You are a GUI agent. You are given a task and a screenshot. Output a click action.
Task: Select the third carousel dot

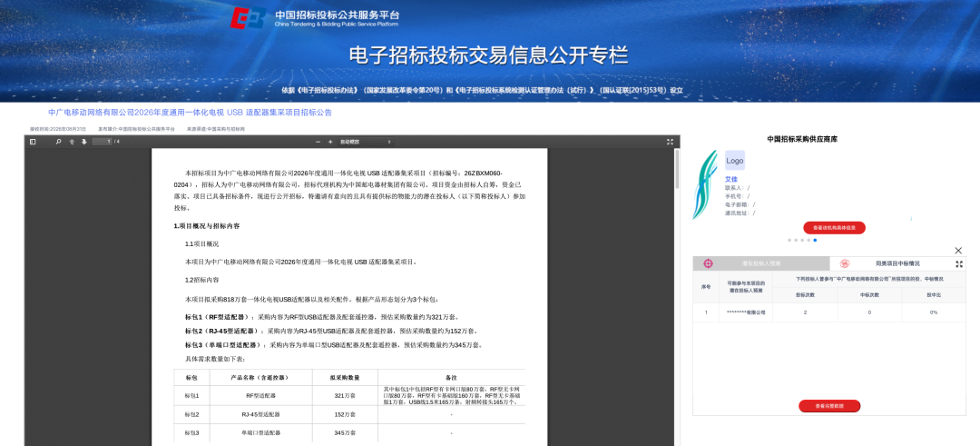(x=802, y=240)
